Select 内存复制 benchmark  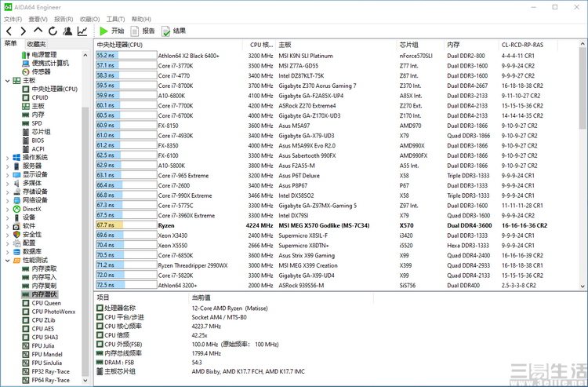click(x=39, y=286)
